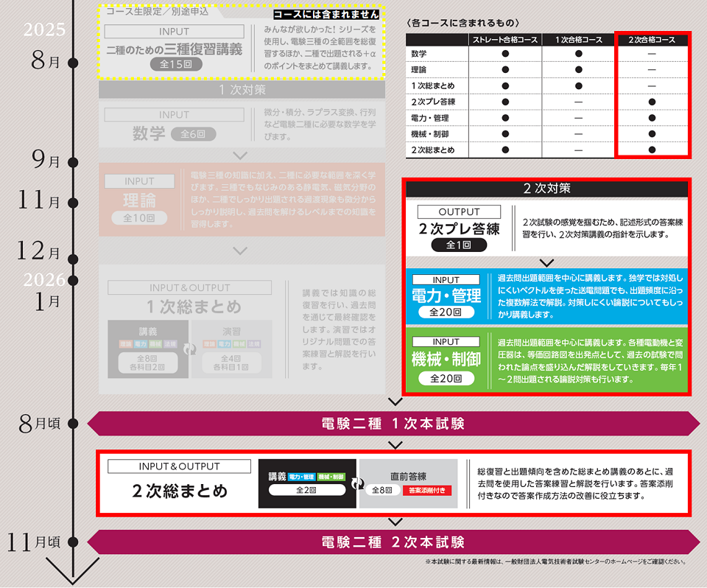Screen dimensions: 707x588
Task: Select the 2次合格コース column header
Action: coord(652,39)
